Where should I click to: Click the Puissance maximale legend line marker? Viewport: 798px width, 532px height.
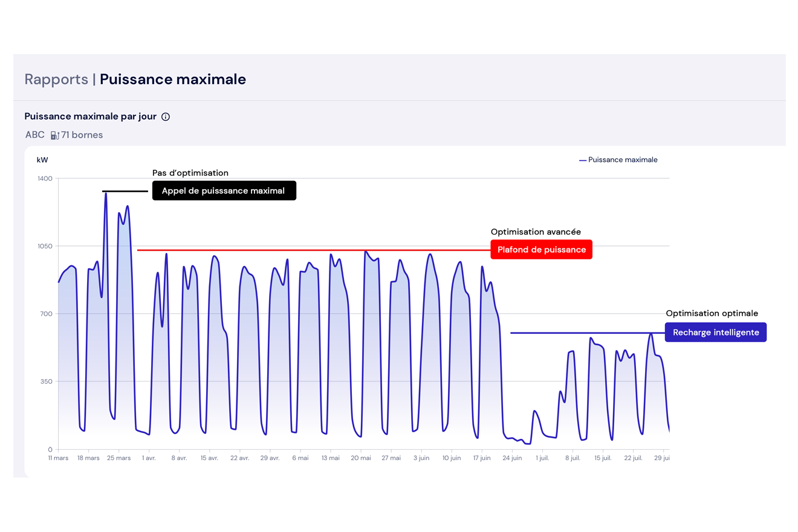pos(583,160)
